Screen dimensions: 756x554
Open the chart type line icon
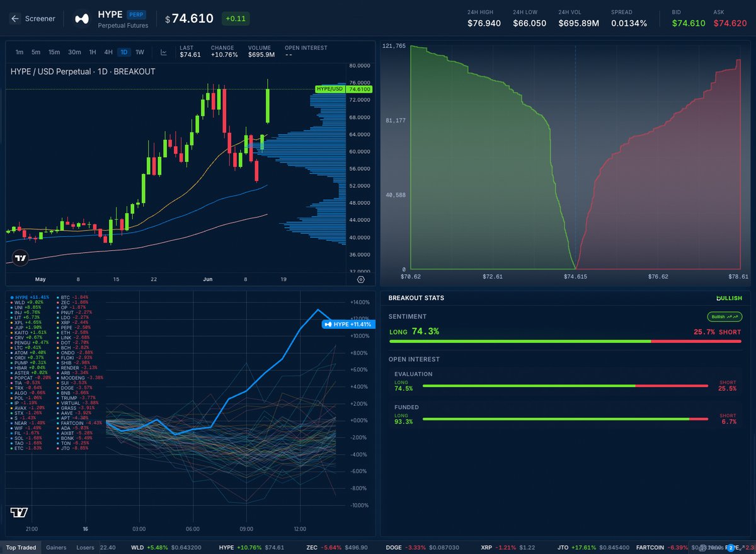(164, 52)
